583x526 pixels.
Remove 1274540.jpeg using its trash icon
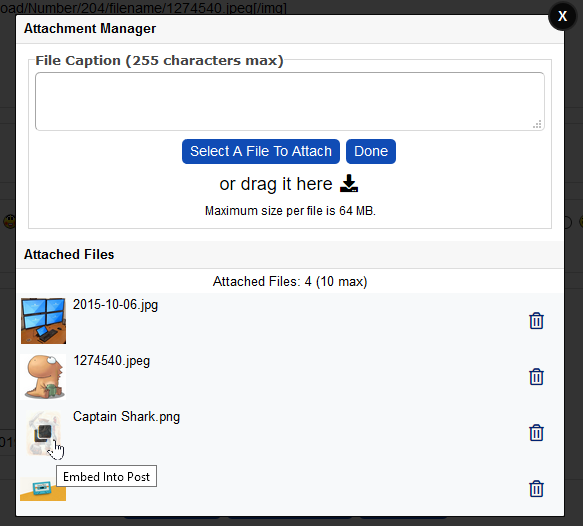536,377
